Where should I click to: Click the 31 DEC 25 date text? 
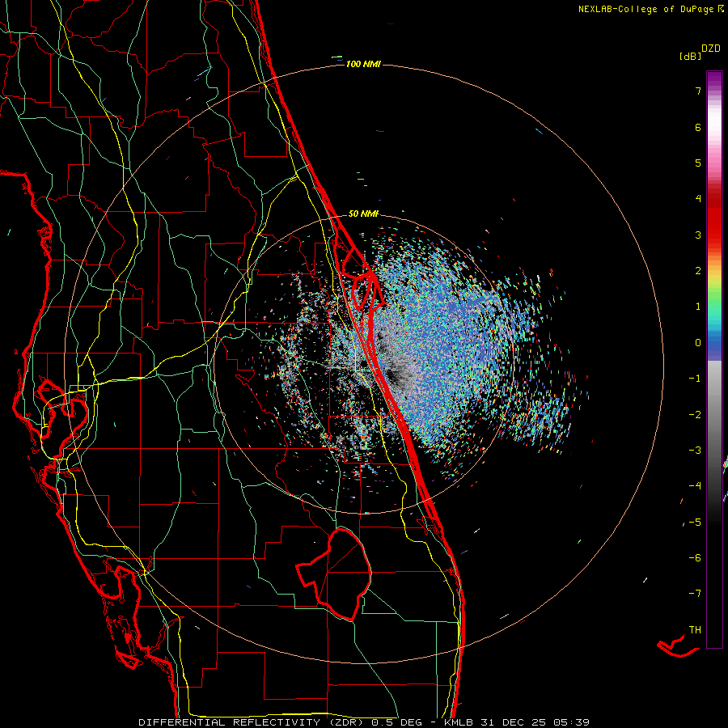pos(515,722)
